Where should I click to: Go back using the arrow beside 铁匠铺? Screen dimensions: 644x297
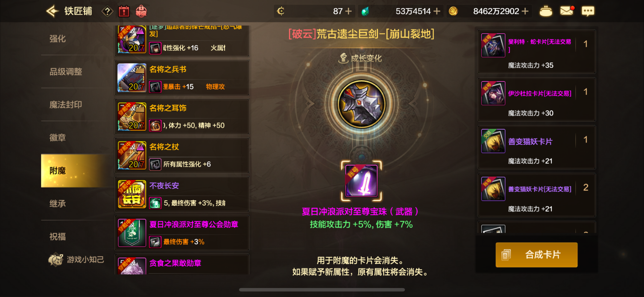tap(52, 11)
